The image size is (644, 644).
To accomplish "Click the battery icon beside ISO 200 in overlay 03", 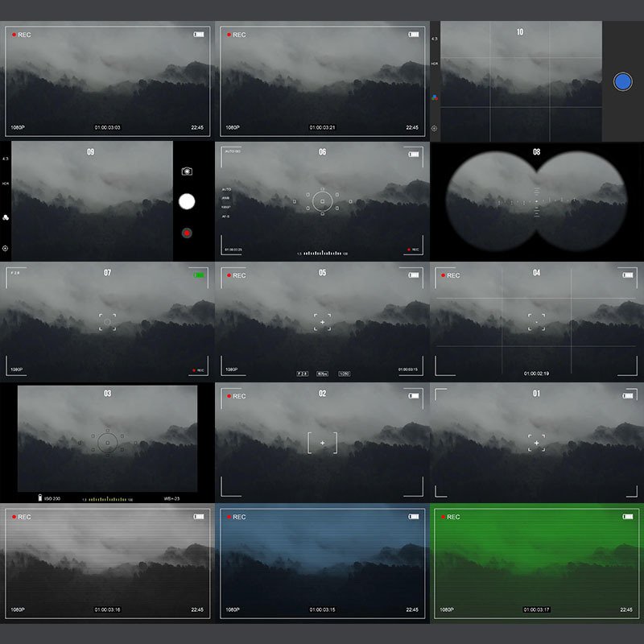I will (41, 498).
